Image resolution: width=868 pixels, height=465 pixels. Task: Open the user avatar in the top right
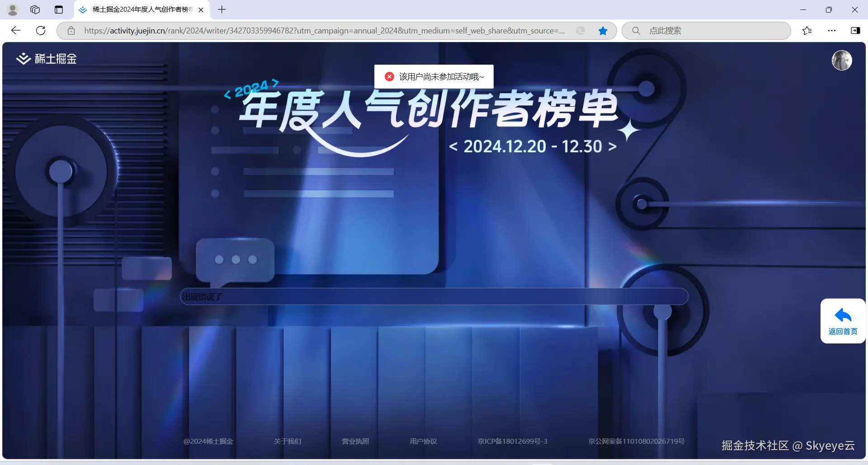pos(841,60)
